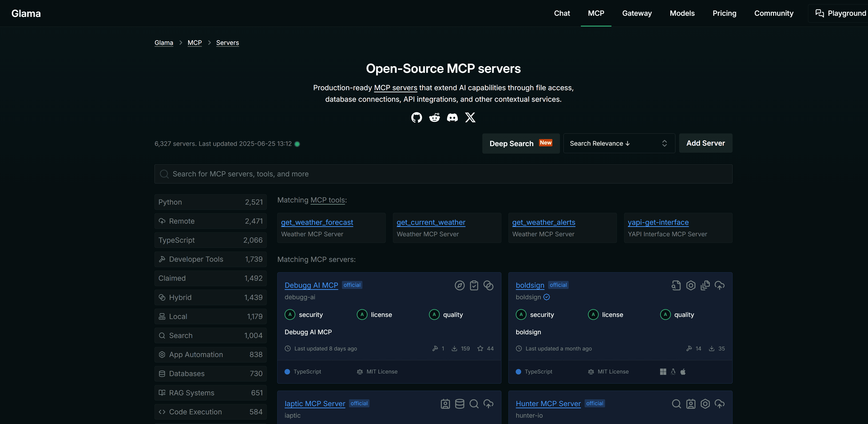Click the compass icon on Debugg AI MCP card
868x424 pixels.
[460, 285]
